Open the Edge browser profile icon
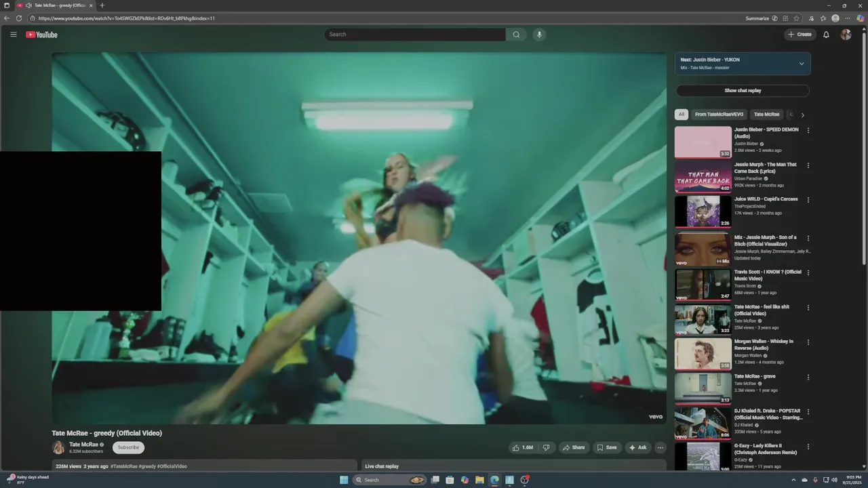Image resolution: width=868 pixels, height=488 pixels. [x=835, y=18]
